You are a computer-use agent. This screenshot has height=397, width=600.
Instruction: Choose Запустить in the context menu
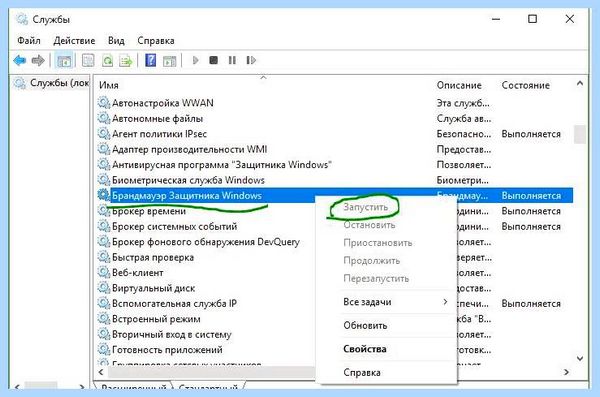[x=365, y=207]
